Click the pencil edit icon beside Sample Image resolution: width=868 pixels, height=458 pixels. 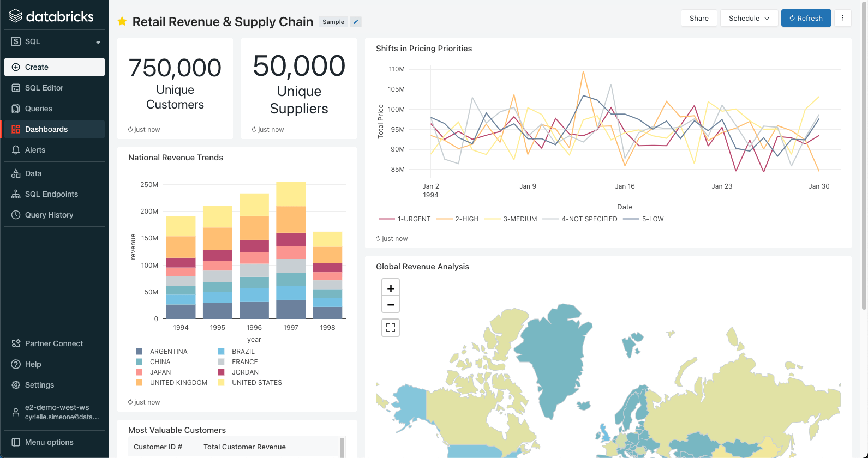point(356,22)
